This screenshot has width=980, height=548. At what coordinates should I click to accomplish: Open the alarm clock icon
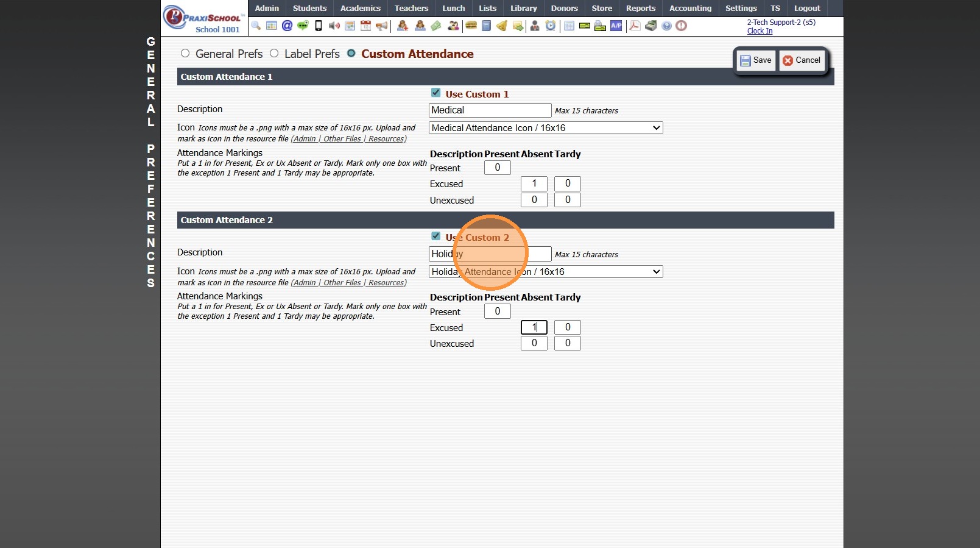(551, 26)
